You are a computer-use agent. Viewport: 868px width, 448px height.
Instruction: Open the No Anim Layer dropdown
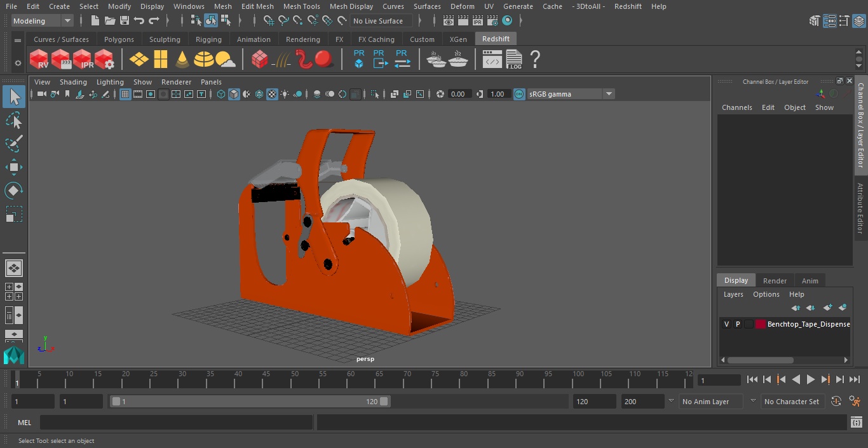pyautogui.click(x=711, y=402)
